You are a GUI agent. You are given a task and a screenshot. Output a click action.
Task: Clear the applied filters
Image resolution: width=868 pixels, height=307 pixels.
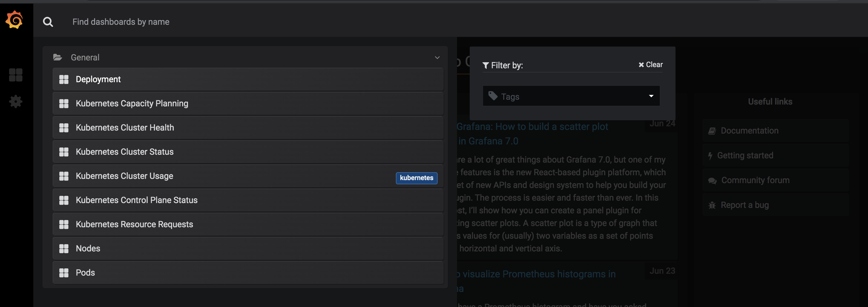click(x=651, y=65)
